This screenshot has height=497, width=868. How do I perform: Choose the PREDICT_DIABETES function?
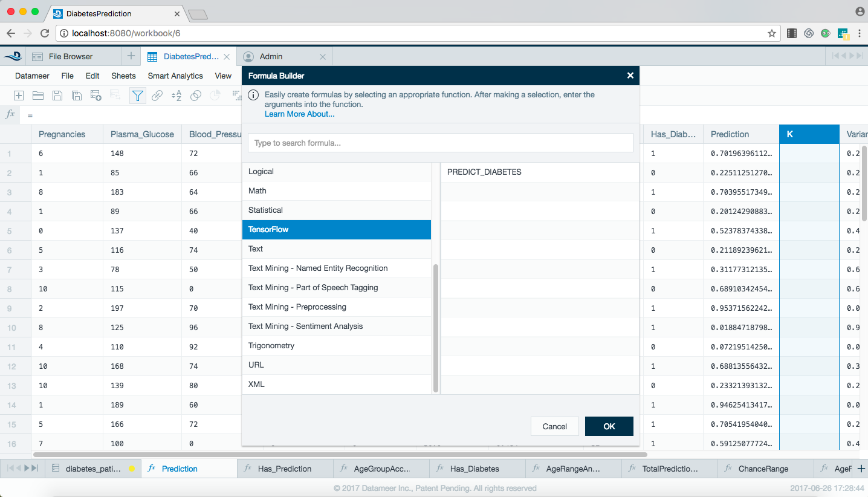[540, 172]
